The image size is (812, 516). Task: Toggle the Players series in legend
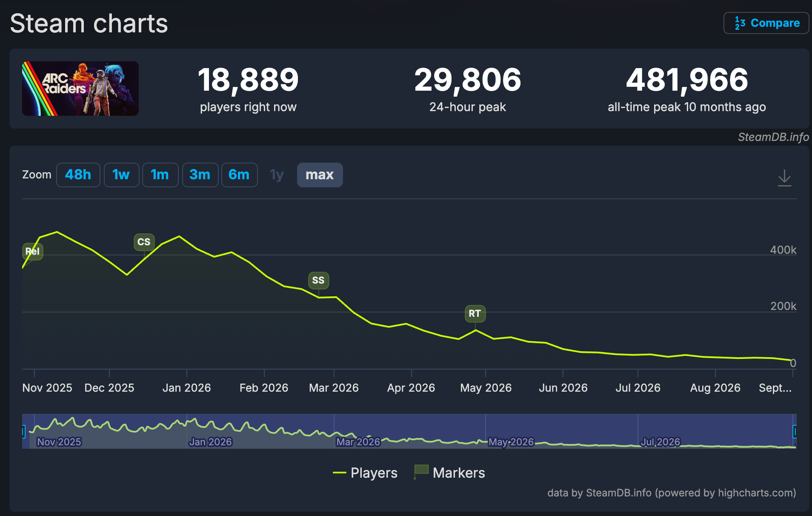click(365, 473)
